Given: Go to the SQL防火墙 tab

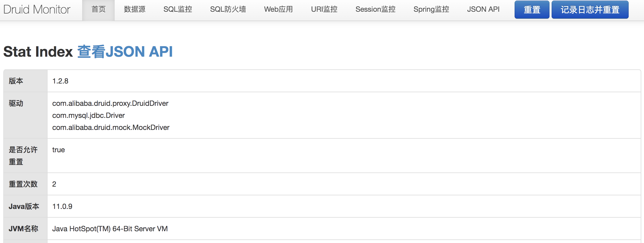Looking at the screenshot, I should (228, 10).
